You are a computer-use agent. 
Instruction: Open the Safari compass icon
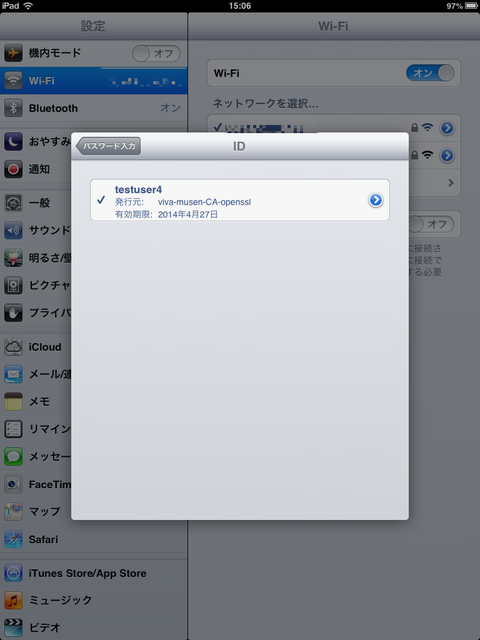(x=13, y=539)
